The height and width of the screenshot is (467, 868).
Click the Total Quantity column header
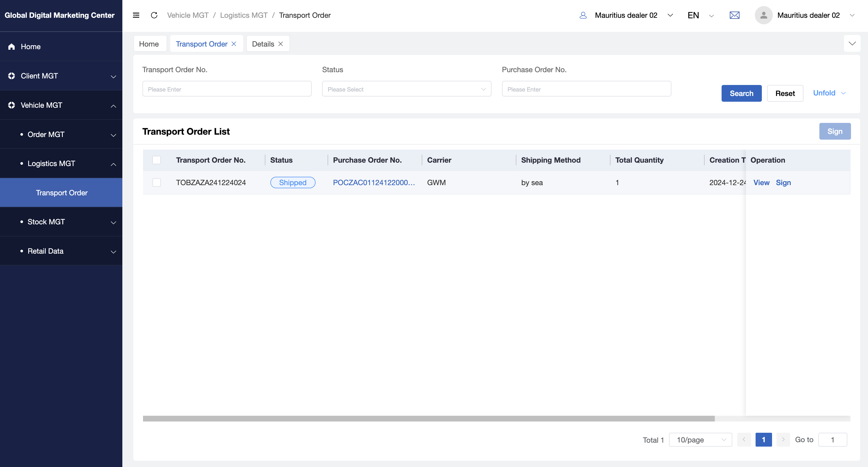(639, 160)
